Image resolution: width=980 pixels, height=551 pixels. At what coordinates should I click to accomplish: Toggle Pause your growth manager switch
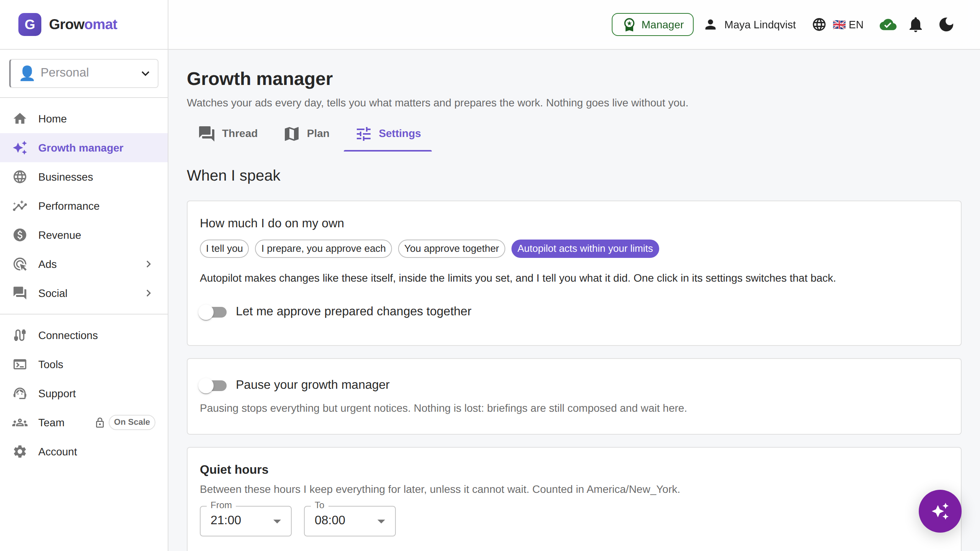[x=213, y=385]
